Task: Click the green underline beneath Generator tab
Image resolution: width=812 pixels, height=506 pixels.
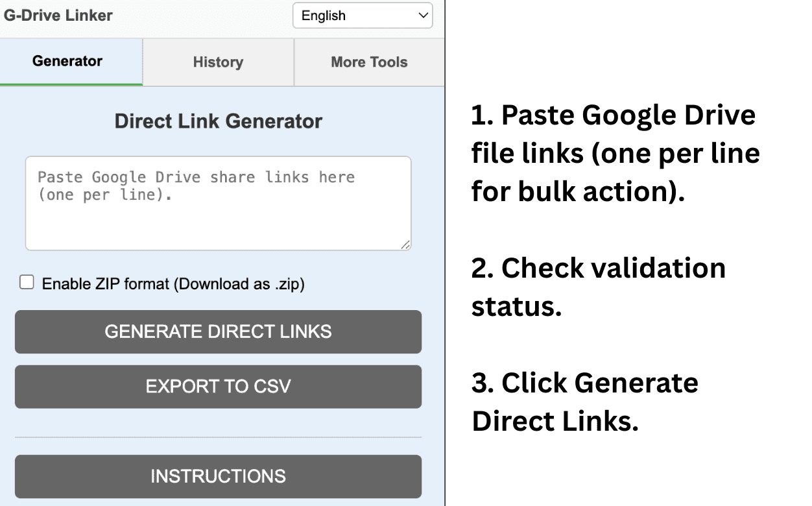Action: coord(71,84)
